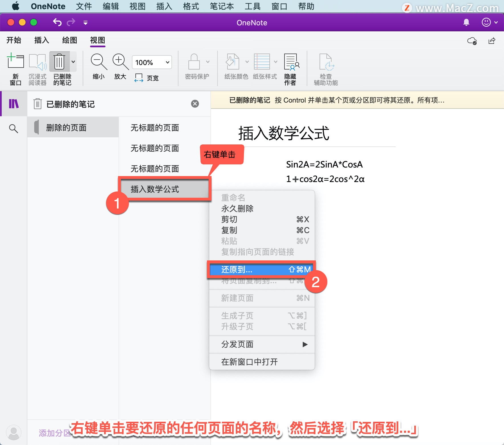Open the Quick Access customize dropdown
The width and height of the screenshot is (504, 445).
86,23
